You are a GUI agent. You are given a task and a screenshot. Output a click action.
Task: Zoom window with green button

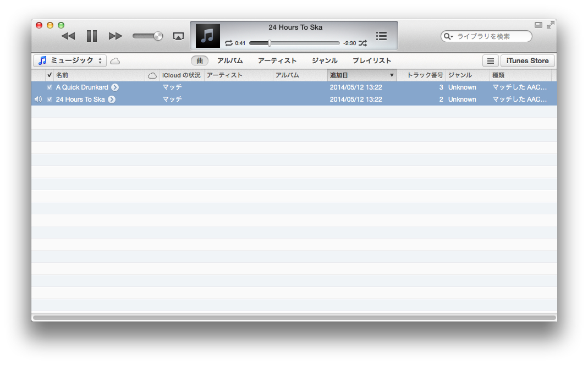(x=61, y=25)
